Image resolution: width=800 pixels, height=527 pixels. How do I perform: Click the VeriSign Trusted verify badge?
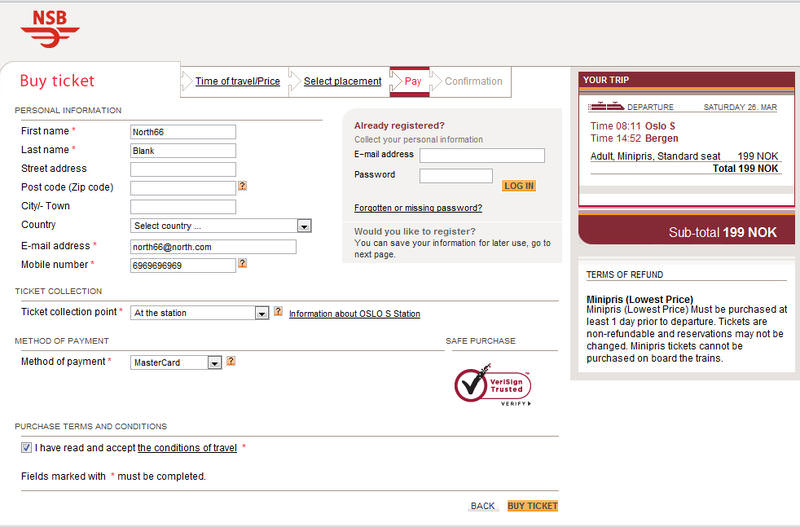click(492, 385)
